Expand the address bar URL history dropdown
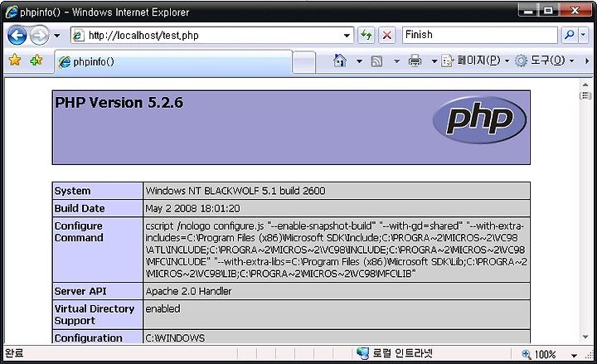 pos(347,36)
